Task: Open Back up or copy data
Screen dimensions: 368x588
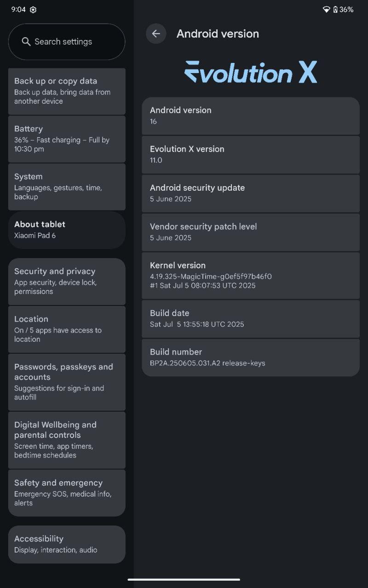Action: click(67, 91)
